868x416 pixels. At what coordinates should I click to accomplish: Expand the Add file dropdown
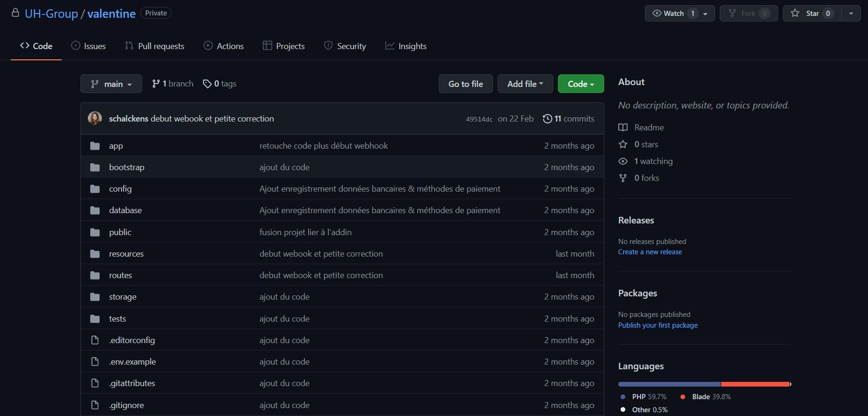click(525, 84)
